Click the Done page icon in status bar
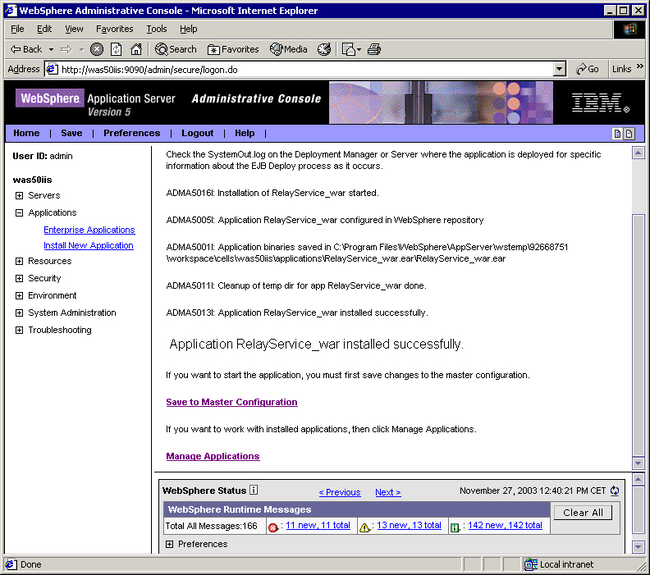The height and width of the screenshot is (575, 650). (x=11, y=564)
